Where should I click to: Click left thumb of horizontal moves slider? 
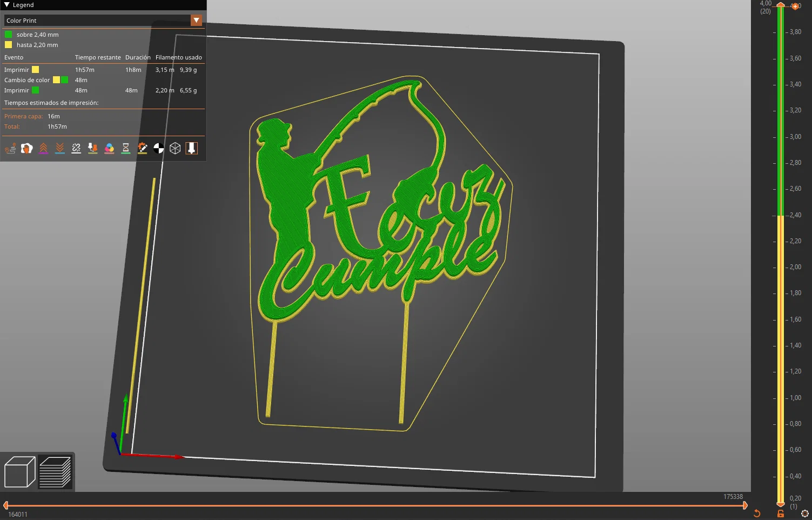click(x=6, y=505)
